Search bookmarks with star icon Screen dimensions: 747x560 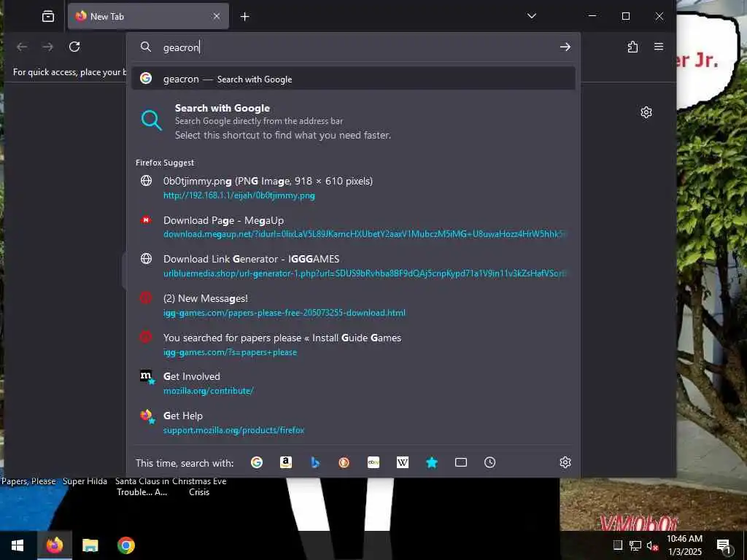click(x=432, y=462)
